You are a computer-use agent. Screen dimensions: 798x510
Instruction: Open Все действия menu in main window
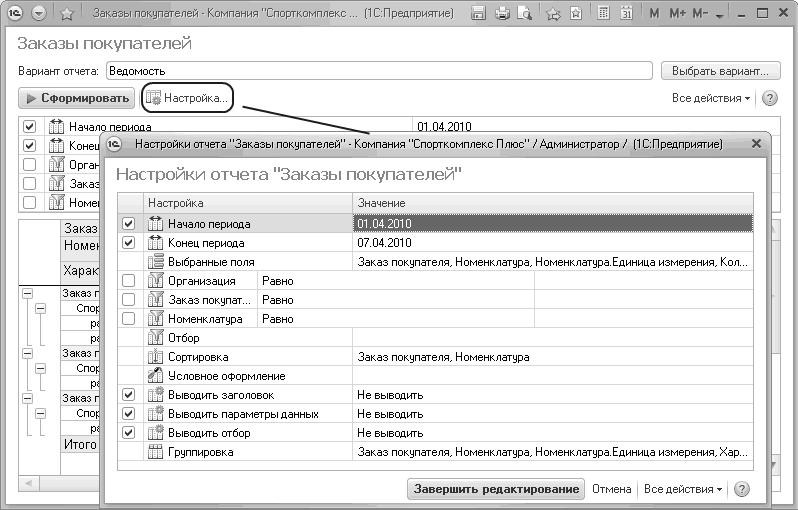pos(711,98)
